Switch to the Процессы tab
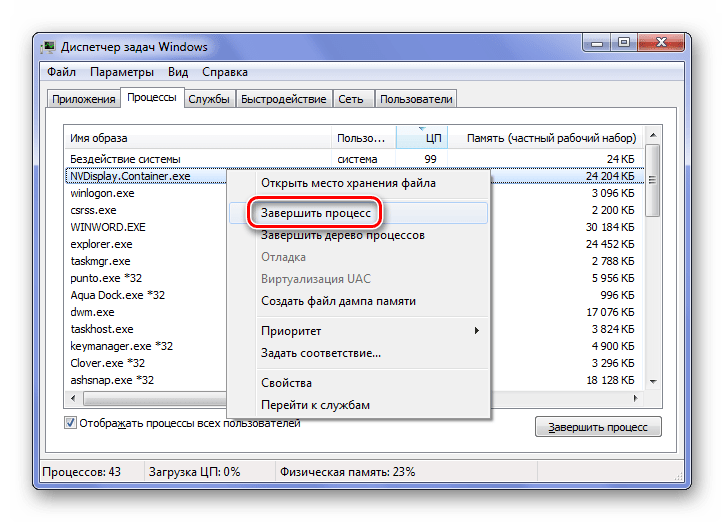This screenshot has width=725, height=522. click(152, 98)
